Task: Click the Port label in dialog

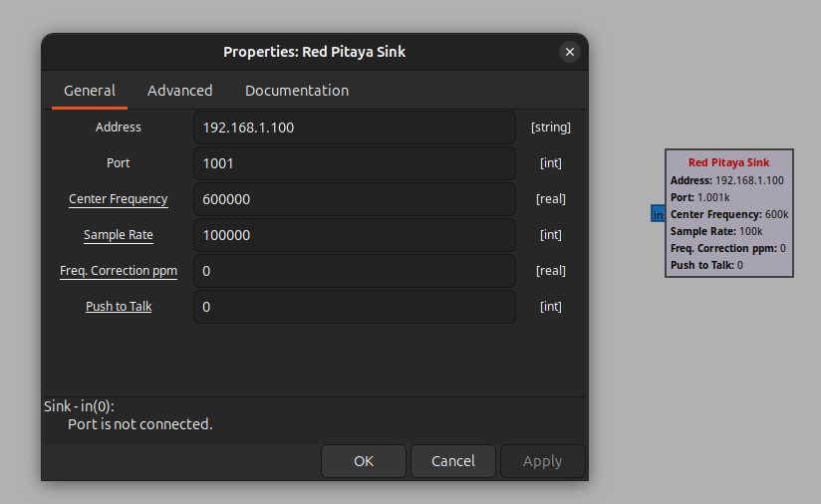Action: 119,162
